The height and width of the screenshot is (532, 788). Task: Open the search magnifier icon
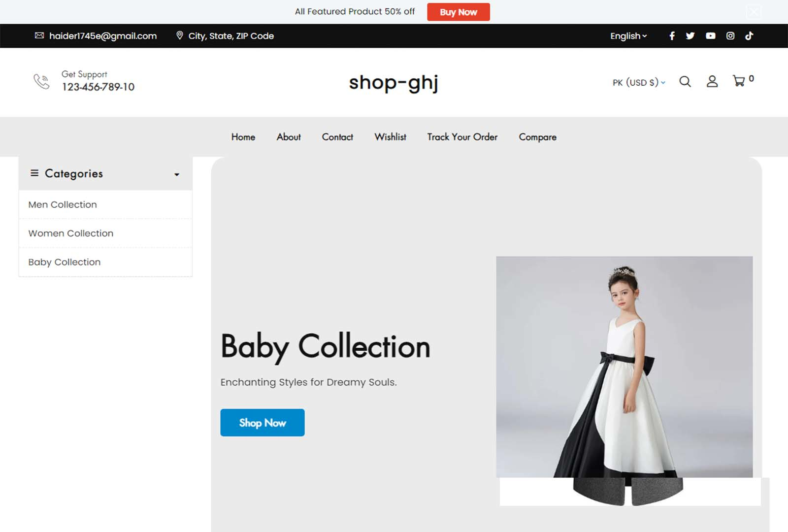tap(685, 81)
